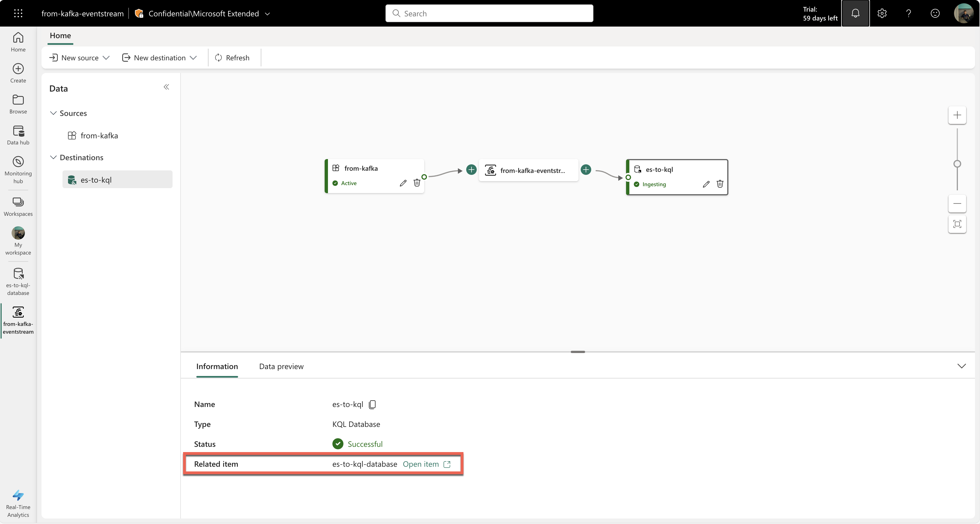Add a new destination via the green plus
Screen dimensions: 980x524
tap(586, 170)
